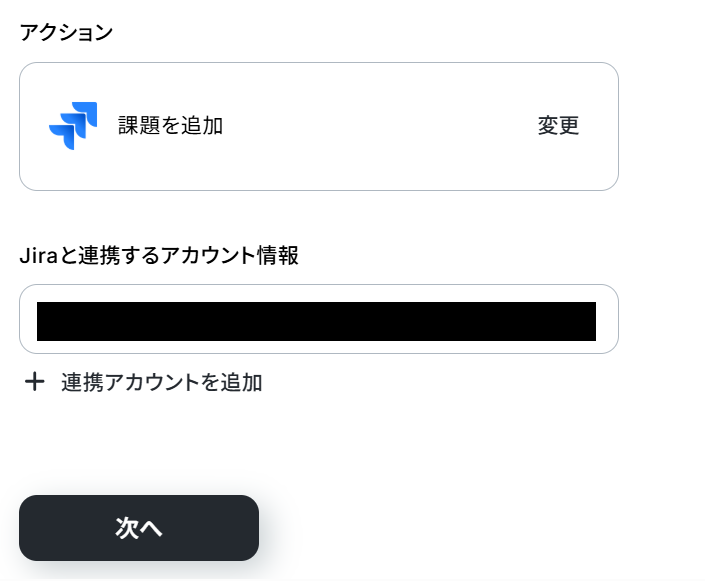The width and height of the screenshot is (705, 581).
Task: Click 変更 to change the action
Action: point(558,125)
